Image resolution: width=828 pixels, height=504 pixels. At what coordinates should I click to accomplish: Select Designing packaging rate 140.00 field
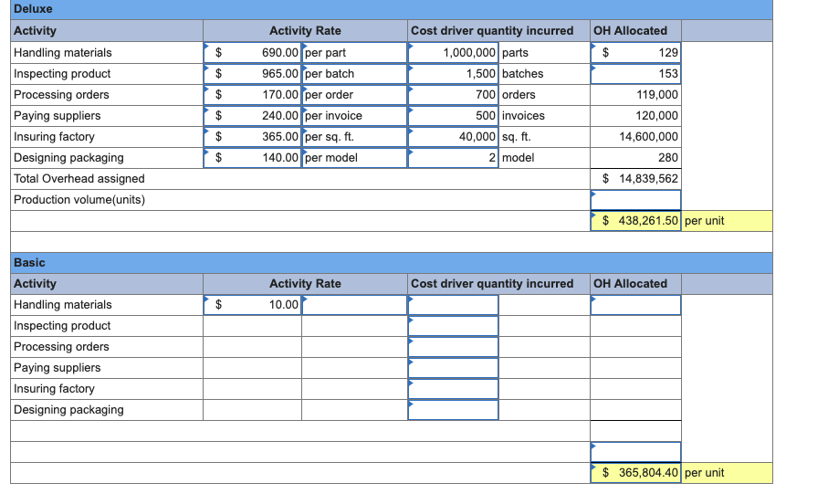(x=252, y=158)
